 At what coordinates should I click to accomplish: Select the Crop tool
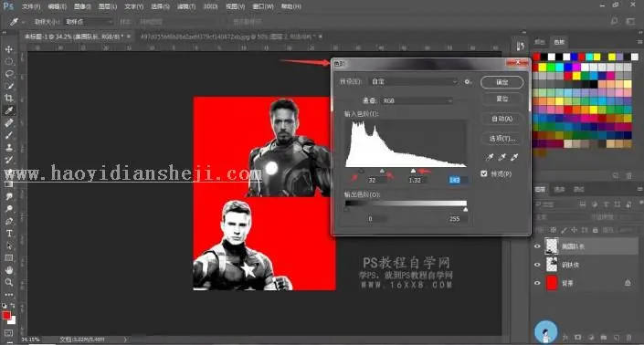pos(8,98)
